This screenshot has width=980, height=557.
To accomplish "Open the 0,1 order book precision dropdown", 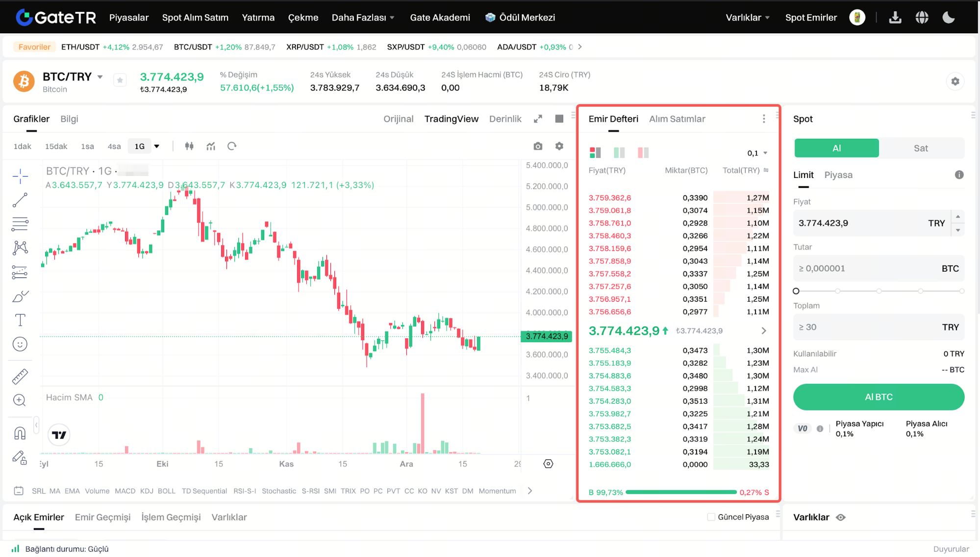I will click(757, 153).
